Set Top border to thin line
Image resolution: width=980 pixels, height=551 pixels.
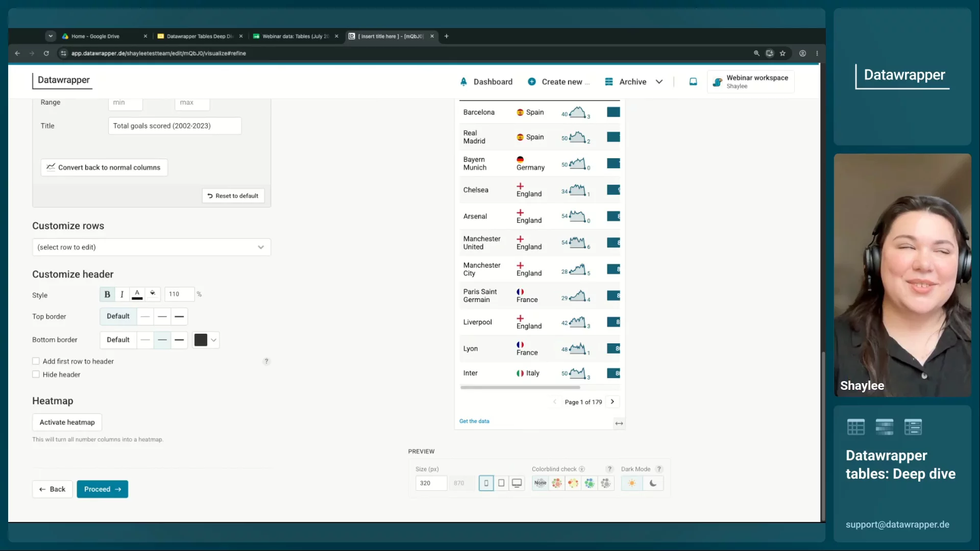tap(145, 316)
